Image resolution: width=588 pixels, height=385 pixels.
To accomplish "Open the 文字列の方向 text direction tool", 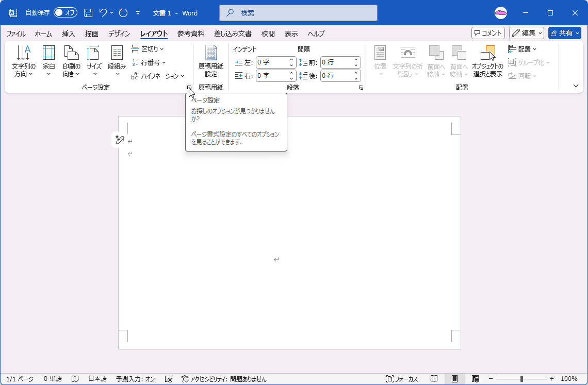I will [23, 61].
